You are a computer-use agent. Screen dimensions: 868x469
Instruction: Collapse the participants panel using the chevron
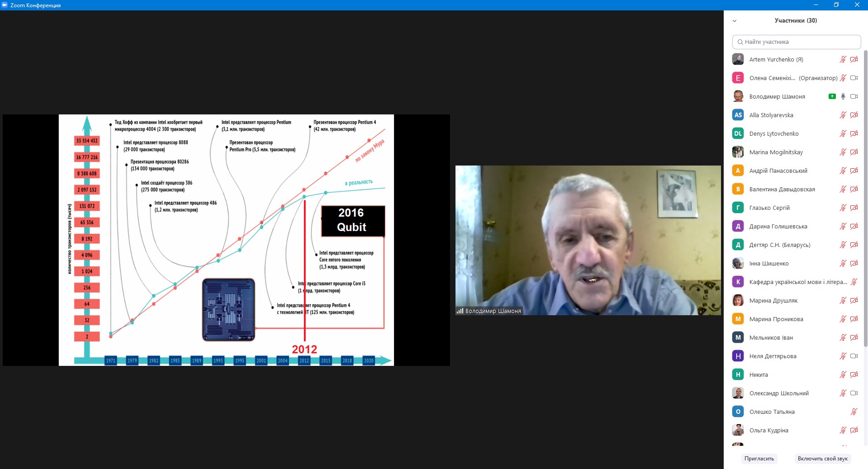click(735, 21)
